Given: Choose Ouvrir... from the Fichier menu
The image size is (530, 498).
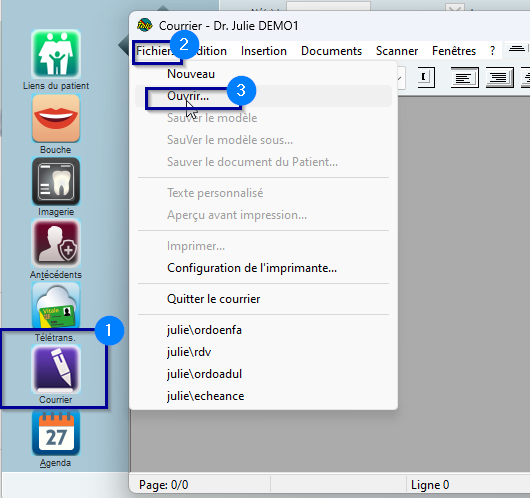Looking at the screenshot, I should [x=263, y=96].
